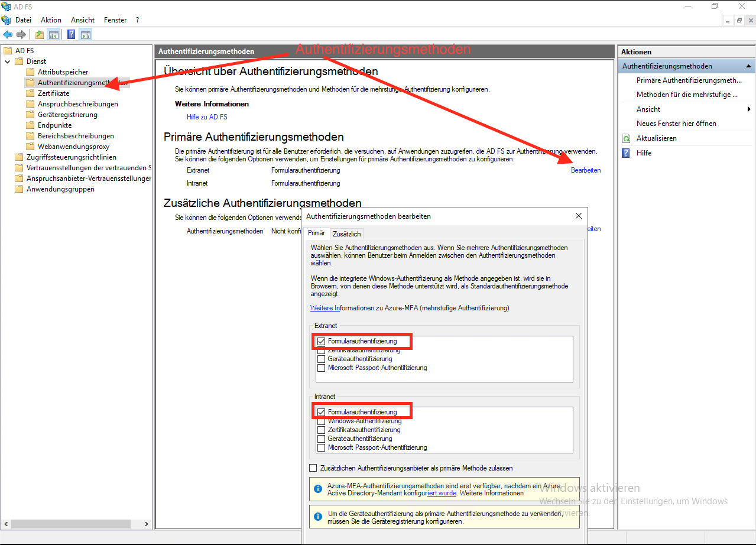756x545 pixels.
Task: Click the folder icon beside Bereichsbeschreibungen
Action: 30,136
